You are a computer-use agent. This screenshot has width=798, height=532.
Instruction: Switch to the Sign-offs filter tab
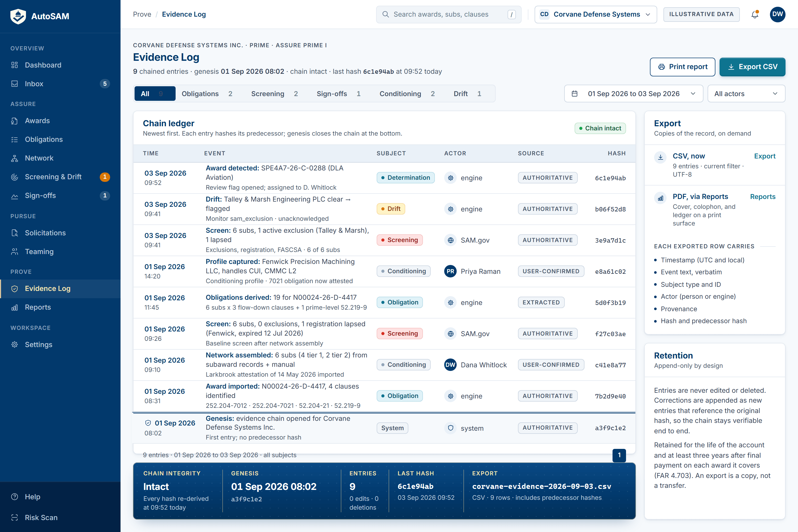[x=339, y=94]
